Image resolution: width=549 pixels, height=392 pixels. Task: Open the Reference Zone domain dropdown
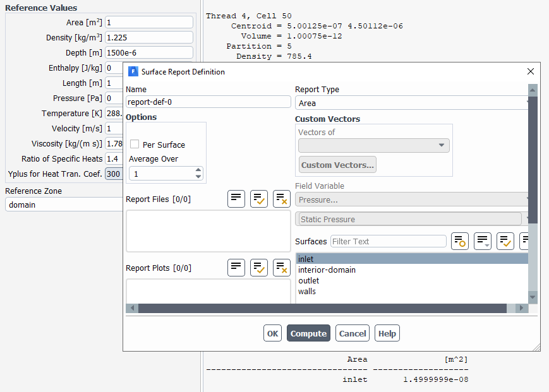(x=63, y=205)
